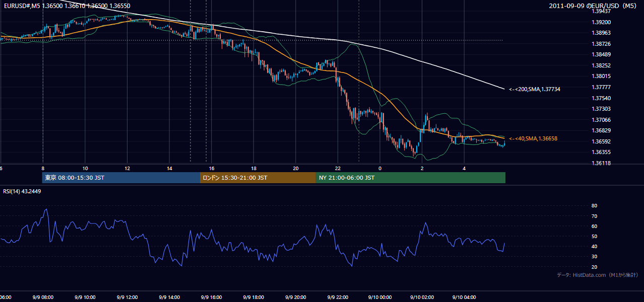644x302 pixels.
Task: Click the RSI 70 level label
Action: (594, 216)
